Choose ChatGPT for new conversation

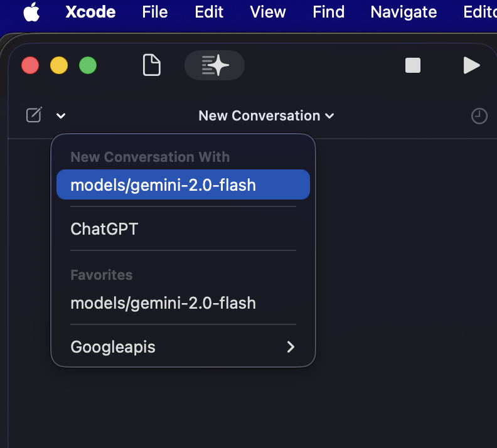coord(183,229)
